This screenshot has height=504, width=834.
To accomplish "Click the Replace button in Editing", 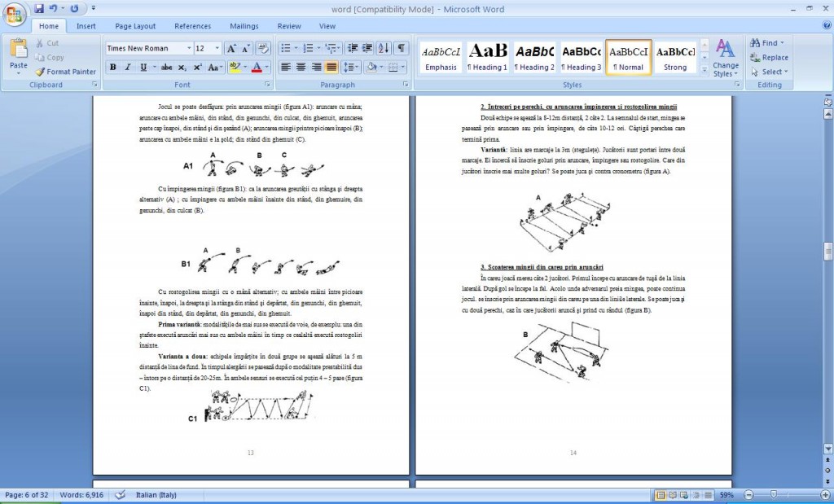I will click(x=769, y=58).
